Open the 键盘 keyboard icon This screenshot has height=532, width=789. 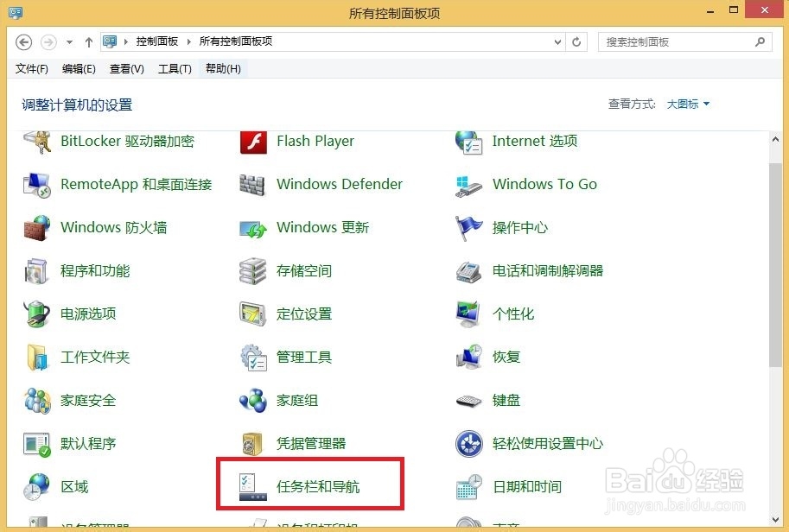click(x=468, y=401)
